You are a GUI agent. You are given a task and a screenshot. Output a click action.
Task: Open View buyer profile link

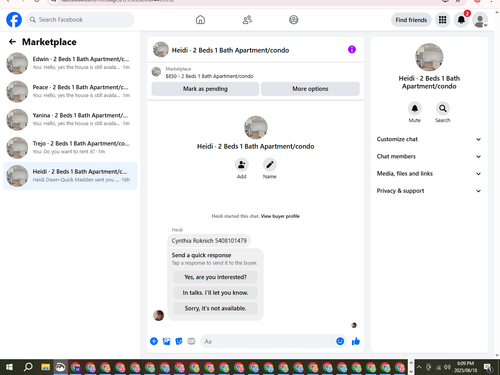pyautogui.click(x=280, y=216)
